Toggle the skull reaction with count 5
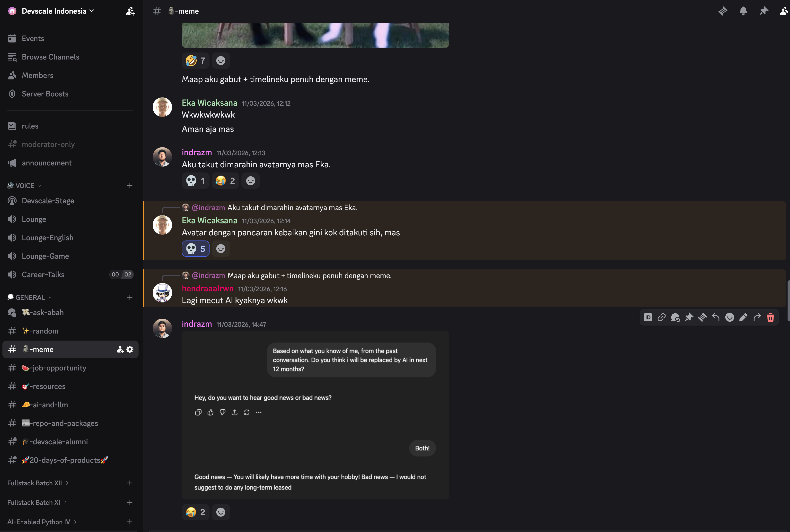The image size is (790, 532). pos(195,249)
